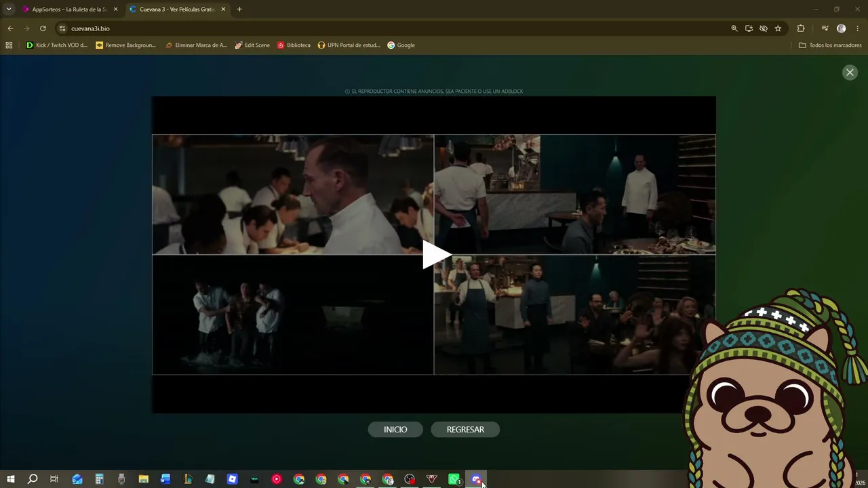Play the video in the player

click(436, 255)
